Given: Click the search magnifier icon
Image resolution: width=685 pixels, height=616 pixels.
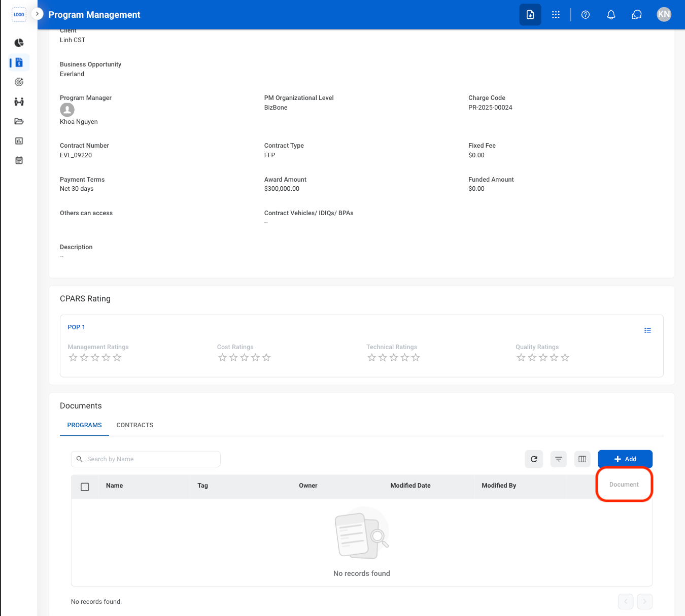Looking at the screenshot, I should coord(79,459).
